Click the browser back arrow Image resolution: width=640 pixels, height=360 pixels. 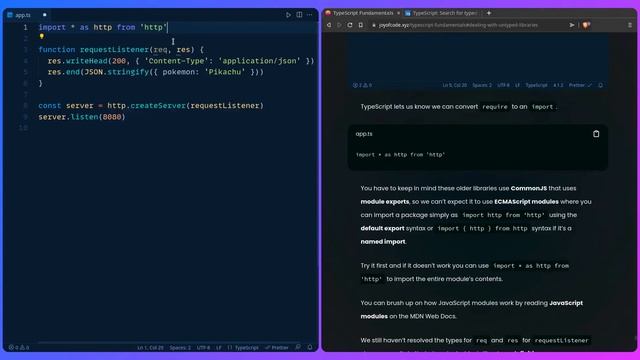pos(329,25)
